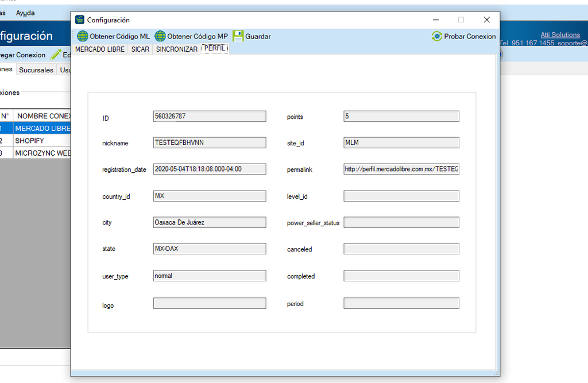This screenshot has width=588, height=383.
Task: Click the Probar Conexion button text
Action: pos(470,36)
